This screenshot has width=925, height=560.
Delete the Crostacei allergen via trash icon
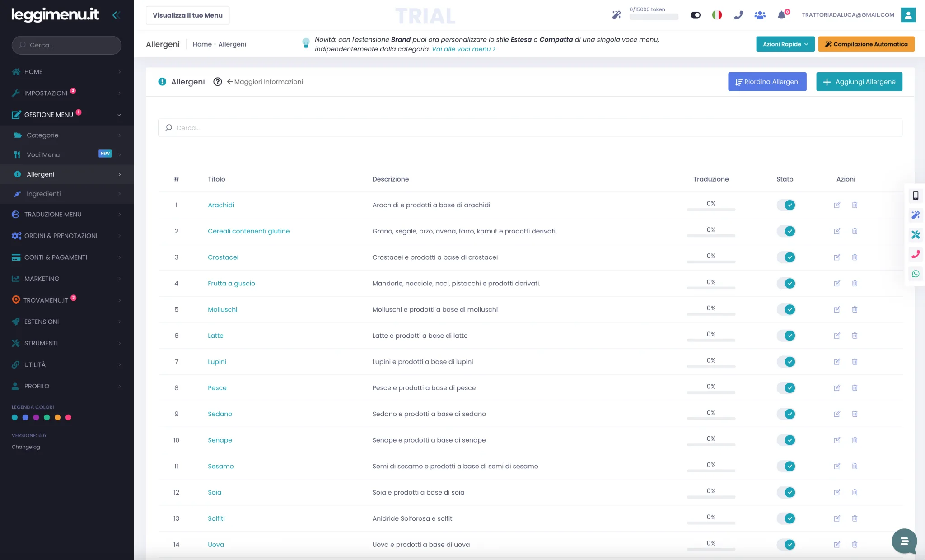(x=855, y=257)
